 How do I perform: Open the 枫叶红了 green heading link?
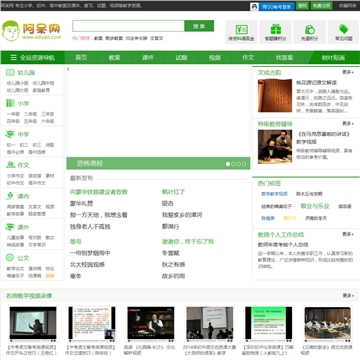pos(173,192)
